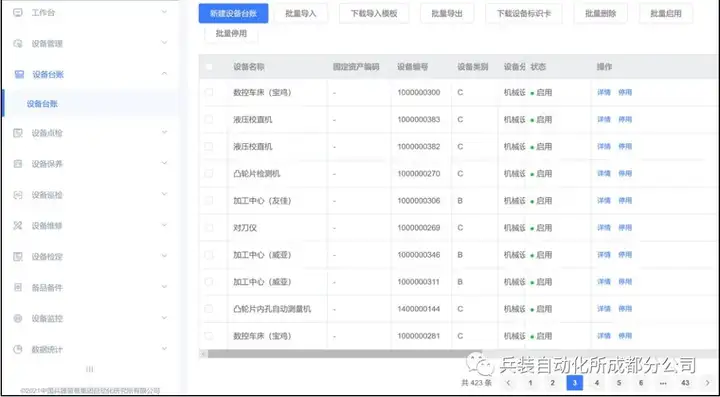Select the checkbox for device 1000000300
The height and width of the screenshot is (397, 720).
(209, 92)
